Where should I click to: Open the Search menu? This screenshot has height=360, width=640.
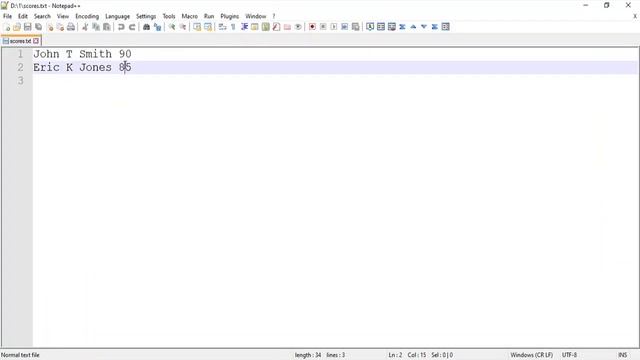(x=42, y=16)
